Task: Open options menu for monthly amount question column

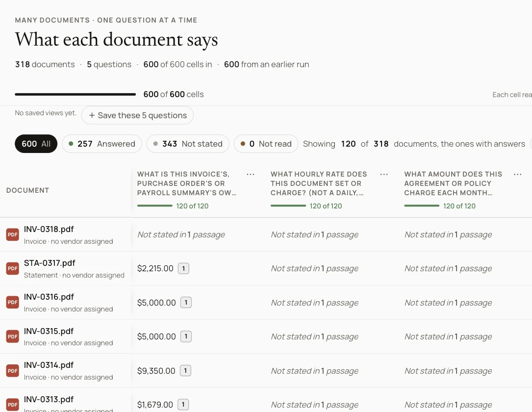Action: [x=518, y=174]
